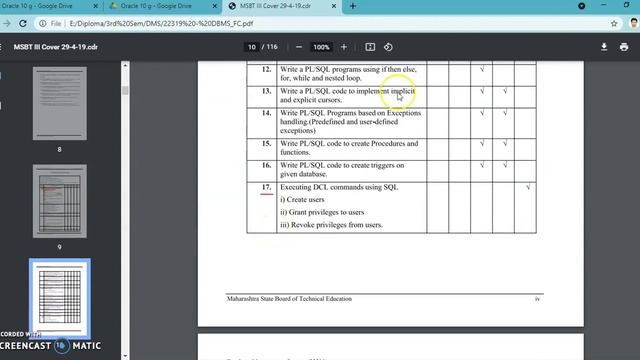Click the thumbnail sidebar scrollbar handle

pos(125,91)
